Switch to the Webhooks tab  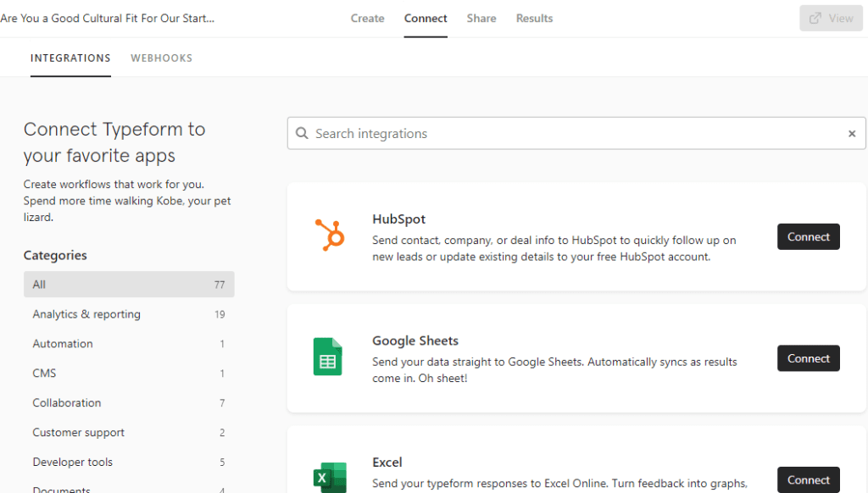pos(162,58)
